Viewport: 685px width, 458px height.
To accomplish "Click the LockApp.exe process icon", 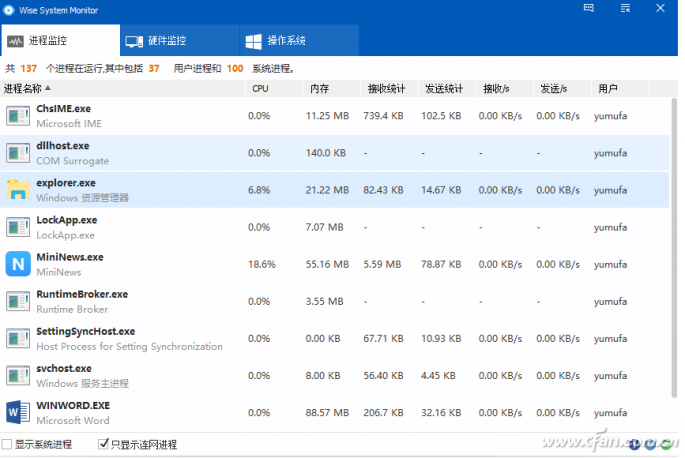I will pos(18,228).
